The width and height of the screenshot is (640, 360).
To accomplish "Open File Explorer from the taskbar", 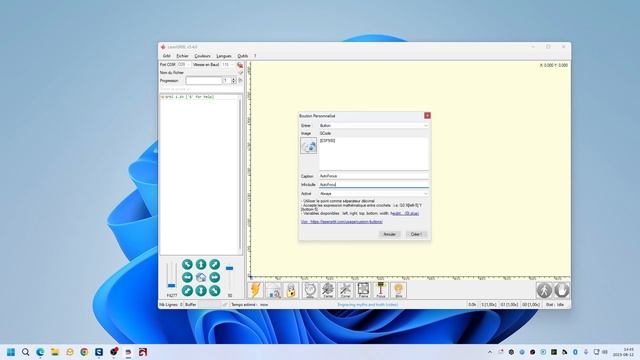I will tap(55, 352).
